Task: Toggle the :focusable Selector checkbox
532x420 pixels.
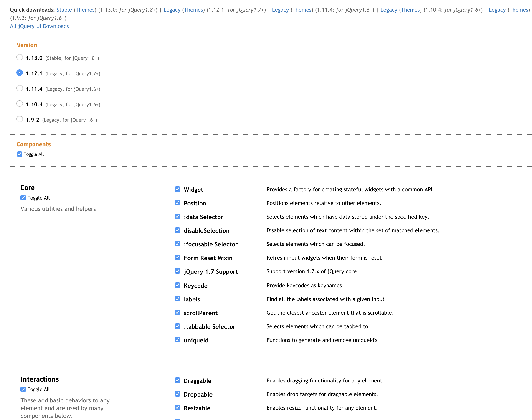Action: [177, 244]
